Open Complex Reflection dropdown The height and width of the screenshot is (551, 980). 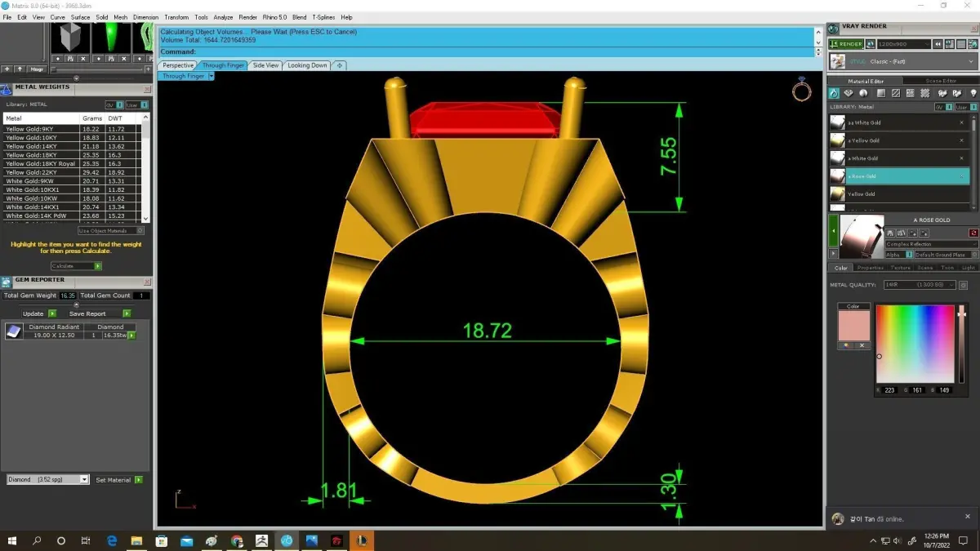coord(931,244)
